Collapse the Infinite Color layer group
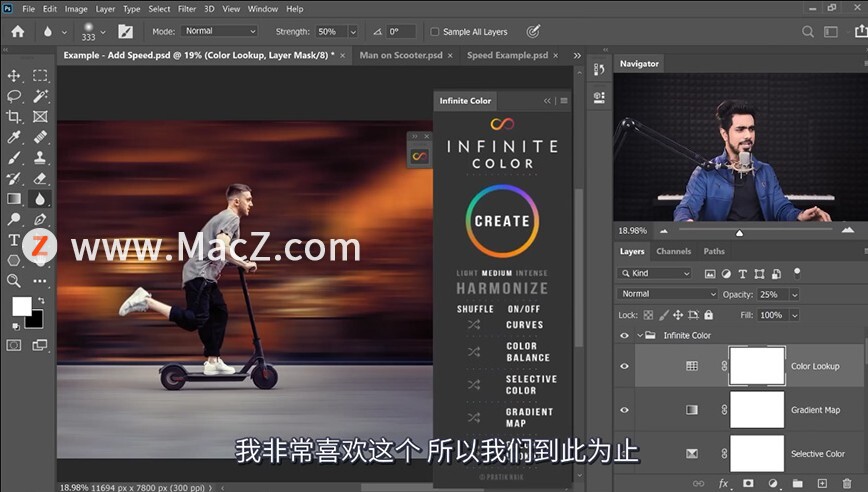This screenshot has height=492, width=868. pyautogui.click(x=640, y=335)
